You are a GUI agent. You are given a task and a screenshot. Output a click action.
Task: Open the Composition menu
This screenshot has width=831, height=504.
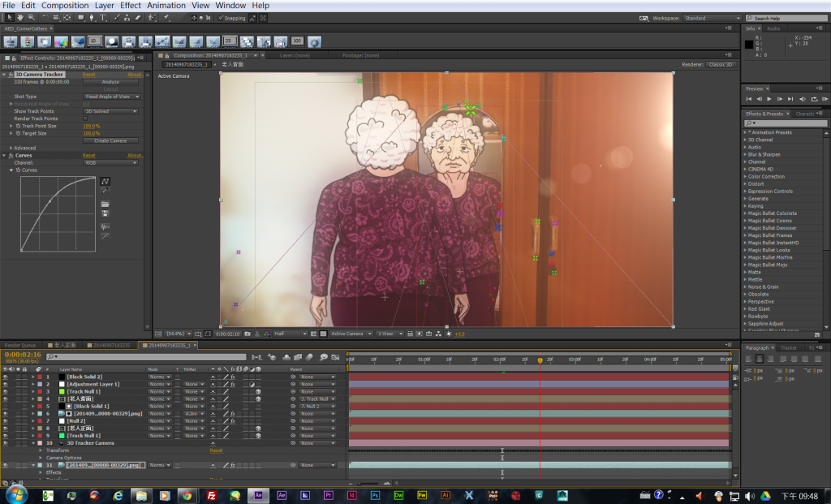pyautogui.click(x=65, y=5)
